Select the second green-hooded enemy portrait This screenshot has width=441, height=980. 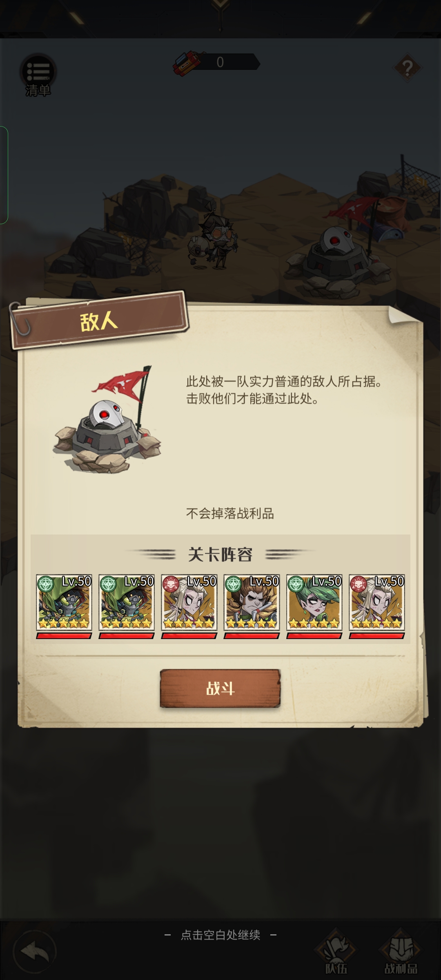[126, 602]
